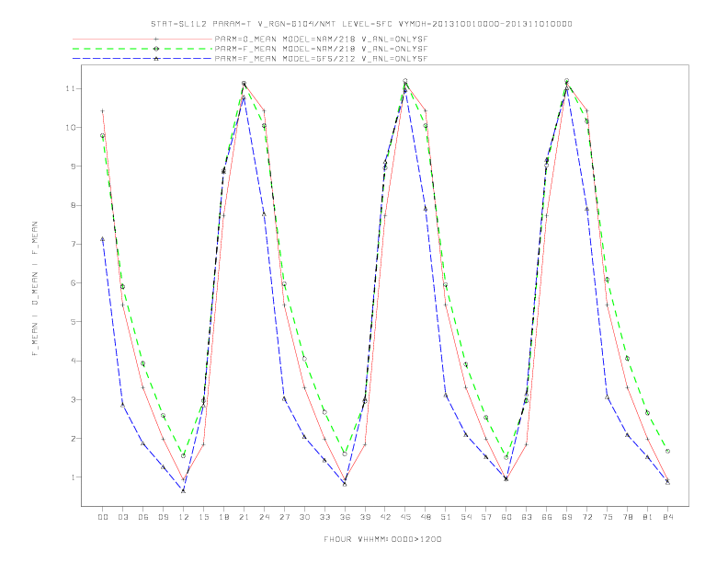
Task: Click x-axis tick label 09
Action: click(x=163, y=517)
